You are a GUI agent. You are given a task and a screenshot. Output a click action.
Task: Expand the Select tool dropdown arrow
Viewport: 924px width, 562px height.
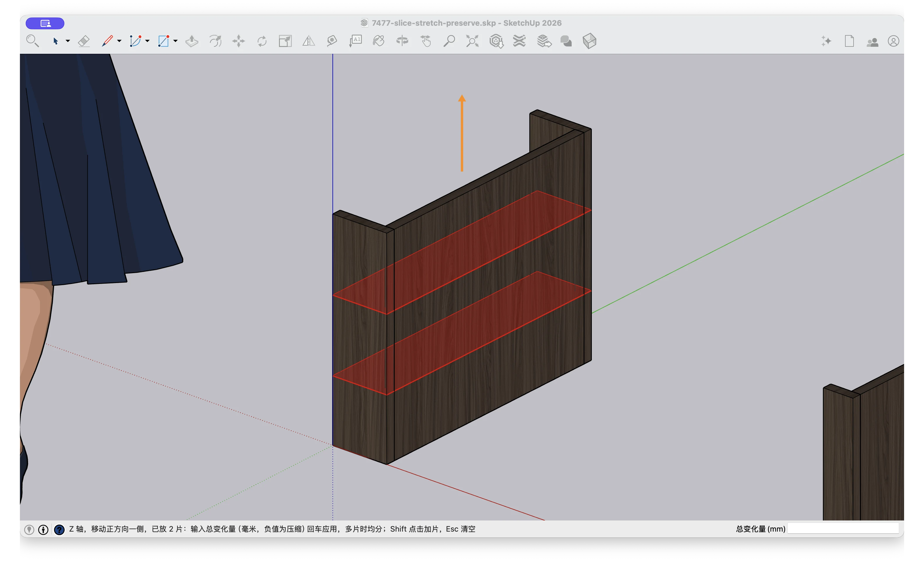coord(68,41)
